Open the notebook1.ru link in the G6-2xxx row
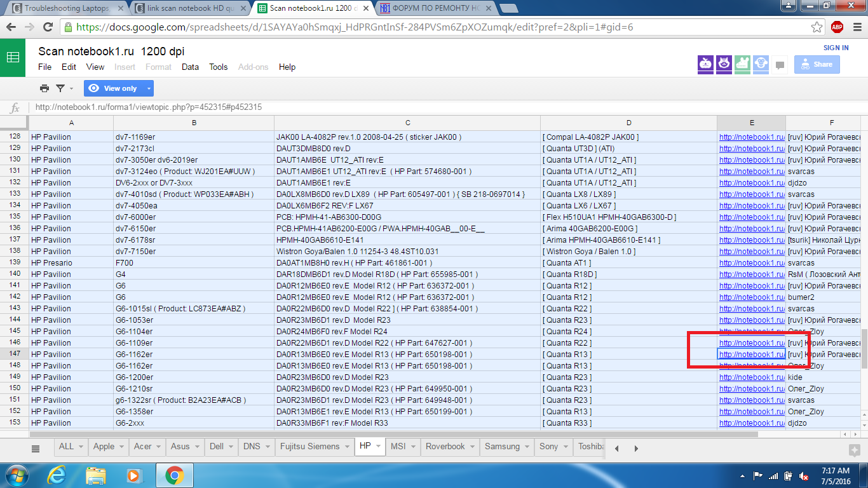The width and height of the screenshot is (868, 488). pyautogui.click(x=752, y=423)
